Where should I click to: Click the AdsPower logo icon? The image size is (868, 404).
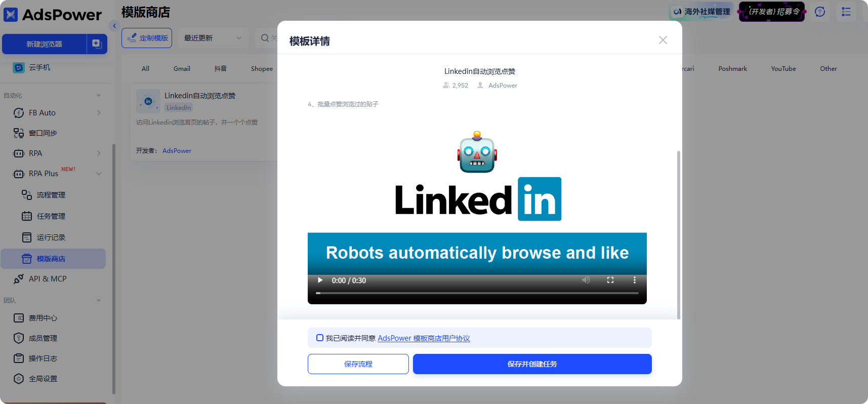tap(11, 15)
